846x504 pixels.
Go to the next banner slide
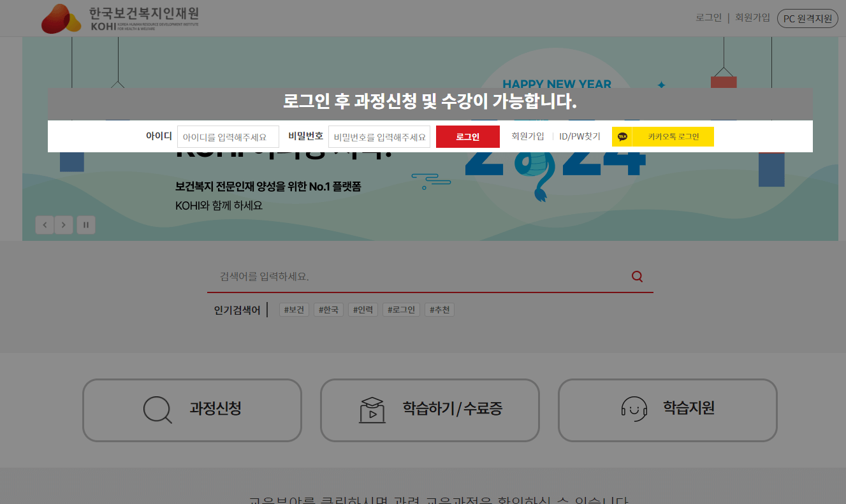[x=63, y=224]
